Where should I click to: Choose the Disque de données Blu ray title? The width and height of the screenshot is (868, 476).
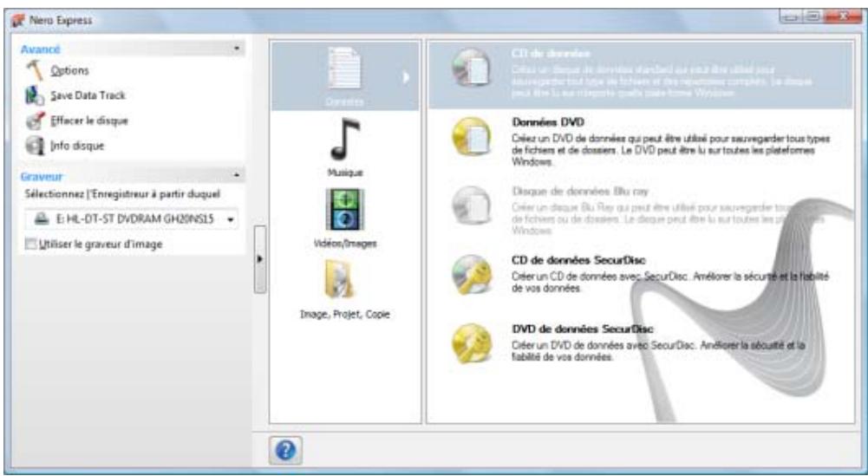click(580, 192)
